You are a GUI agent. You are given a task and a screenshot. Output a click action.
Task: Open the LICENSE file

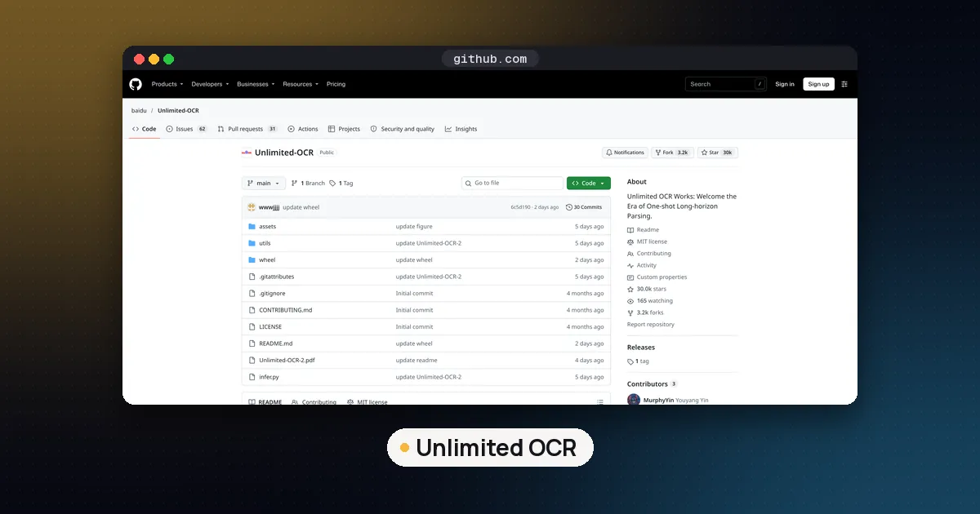(x=270, y=327)
